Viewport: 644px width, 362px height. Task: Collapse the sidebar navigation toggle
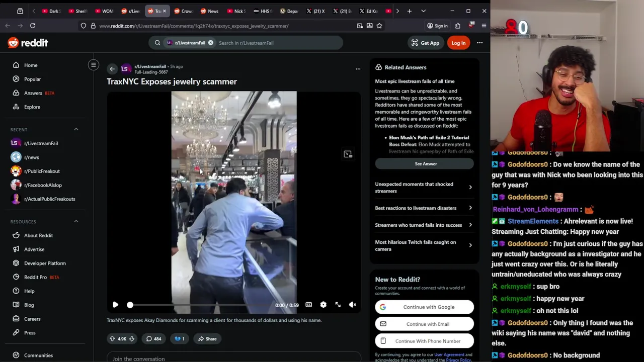coord(93,65)
